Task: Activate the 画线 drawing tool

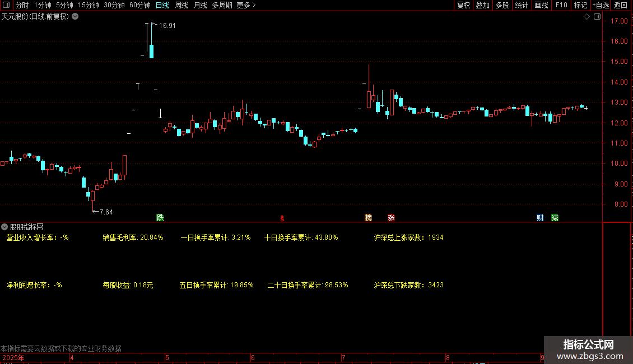Action: (541, 5)
